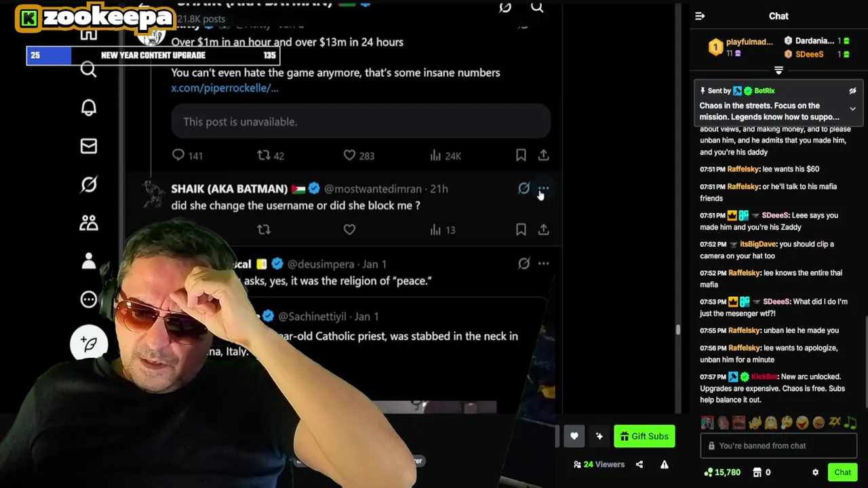Open the More menu in the X sidebar
The height and width of the screenshot is (488, 868).
(x=89, y=300)
